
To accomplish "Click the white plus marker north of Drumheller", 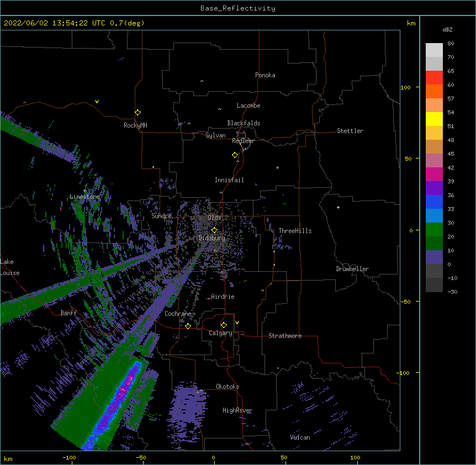I will (x=338, y=207).
